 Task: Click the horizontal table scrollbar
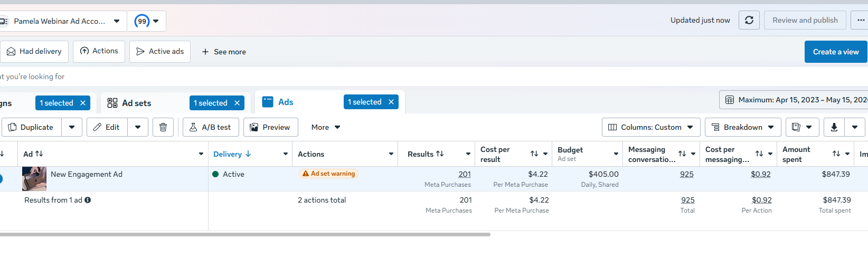coord(245,234)
